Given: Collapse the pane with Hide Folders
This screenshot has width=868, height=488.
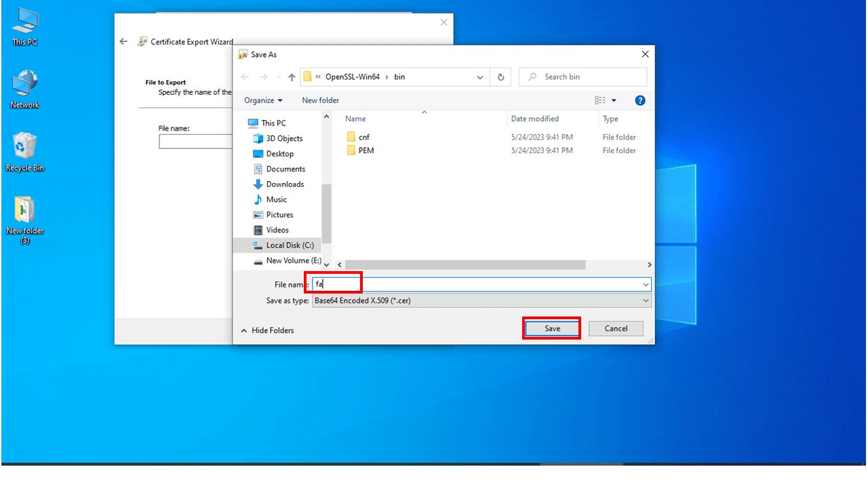Looking at the screenshot, I should coord(267,331).
